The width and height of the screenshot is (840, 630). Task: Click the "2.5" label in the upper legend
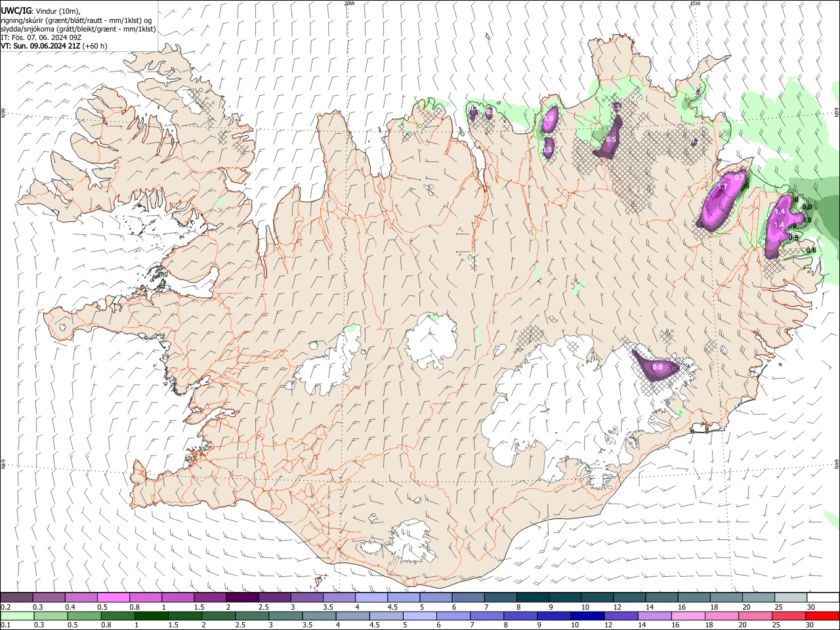pyautogui.click(x=263, y=607)
